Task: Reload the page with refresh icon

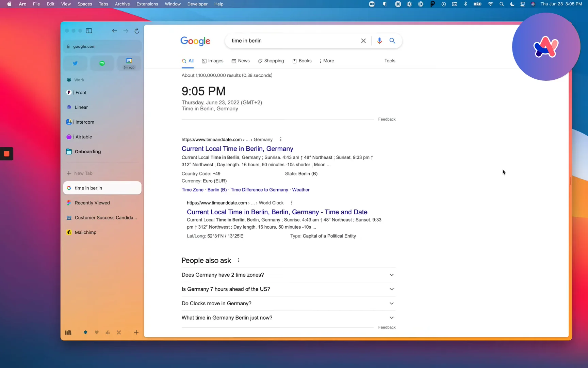Action: tap(137, 31)
